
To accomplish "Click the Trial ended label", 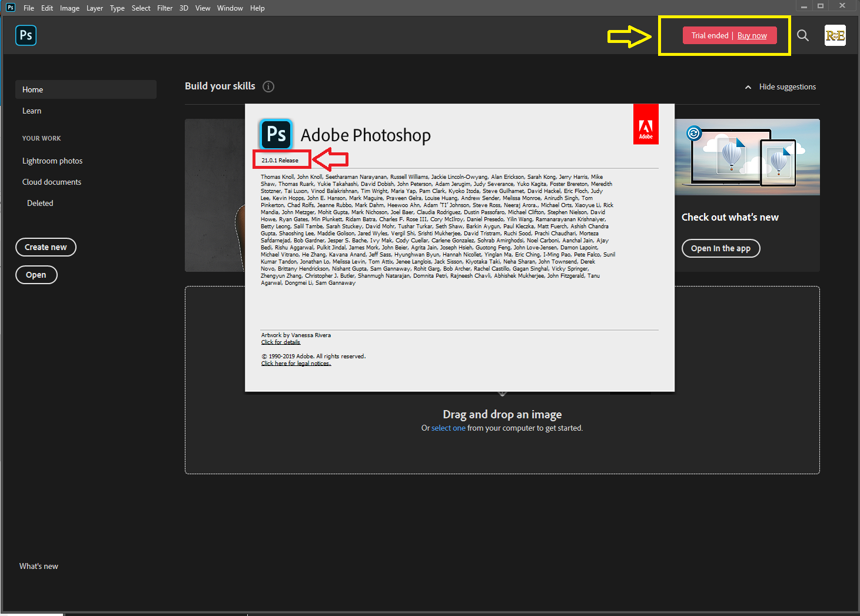I will (x=710, y=35).
